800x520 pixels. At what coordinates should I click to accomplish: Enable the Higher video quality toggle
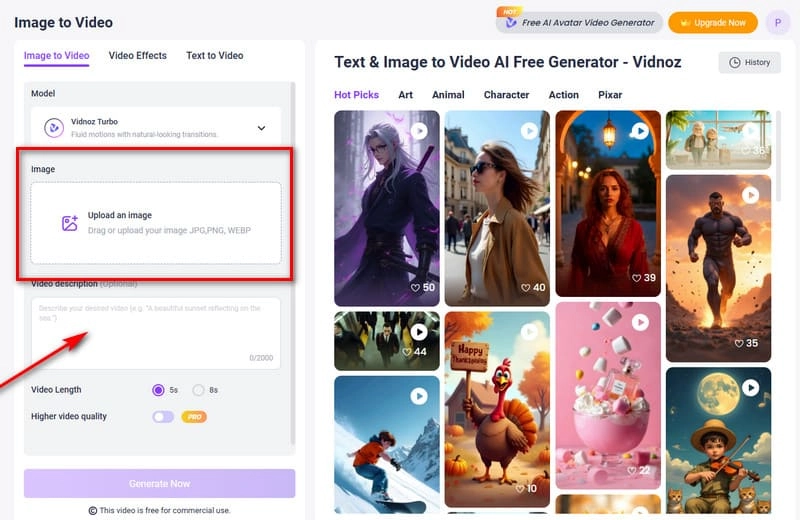point(163,416)
